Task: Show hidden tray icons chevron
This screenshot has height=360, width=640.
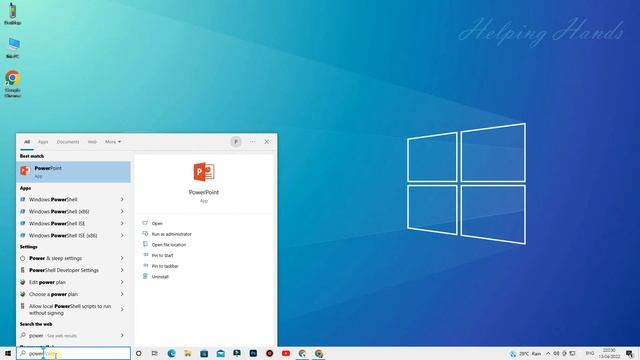Action: (x=548, y=353)
